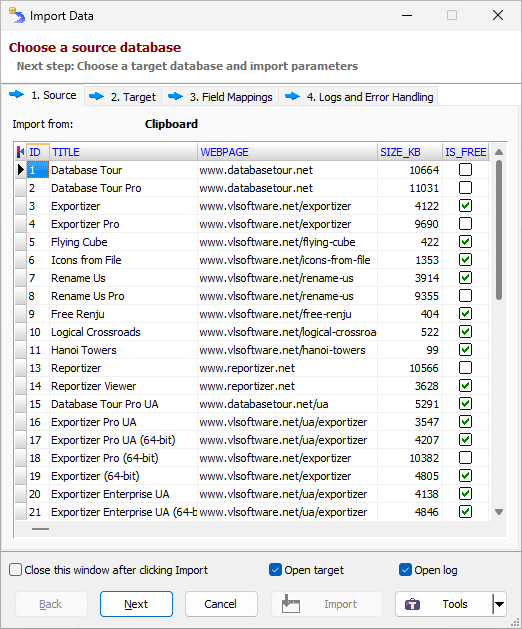
Task: Toggle IS_FREE checkbox for Database Tour
Action: (465, 170)
